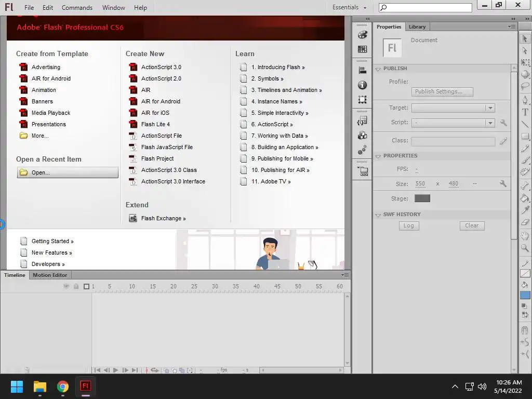Switch to the Motion Editor tab
532x399 pixels.
[x=50, y=275]
